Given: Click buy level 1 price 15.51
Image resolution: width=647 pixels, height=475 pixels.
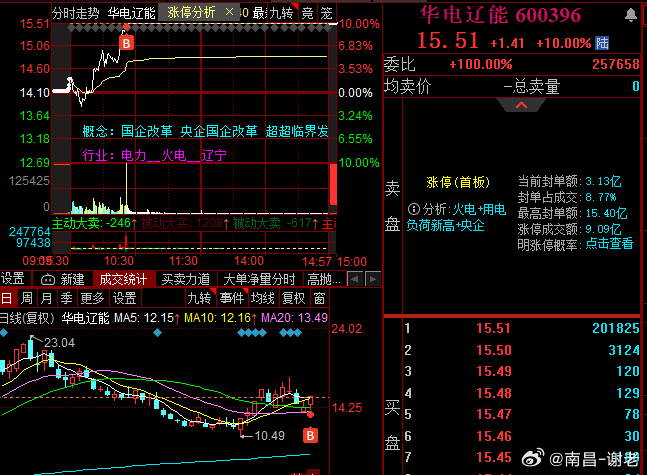Looking at the screenshot, I should [494, 328].
